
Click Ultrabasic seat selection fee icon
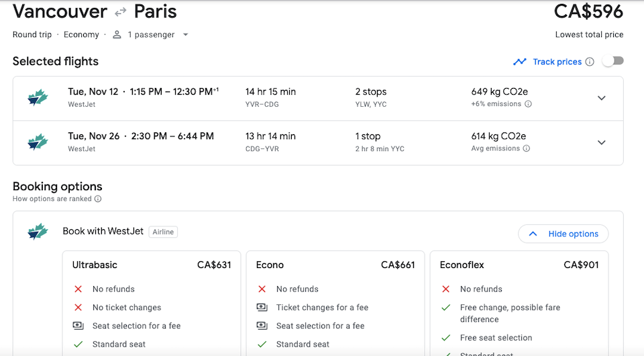pos(78,326)
